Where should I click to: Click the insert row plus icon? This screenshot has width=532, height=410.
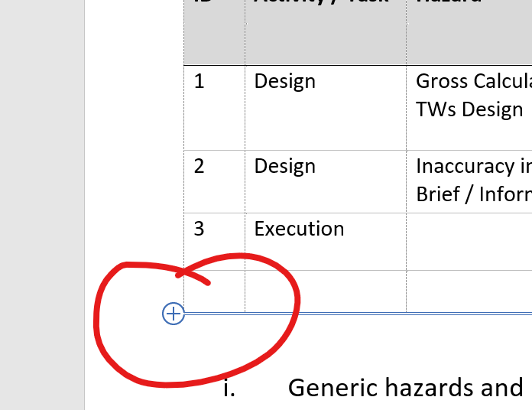174,314
